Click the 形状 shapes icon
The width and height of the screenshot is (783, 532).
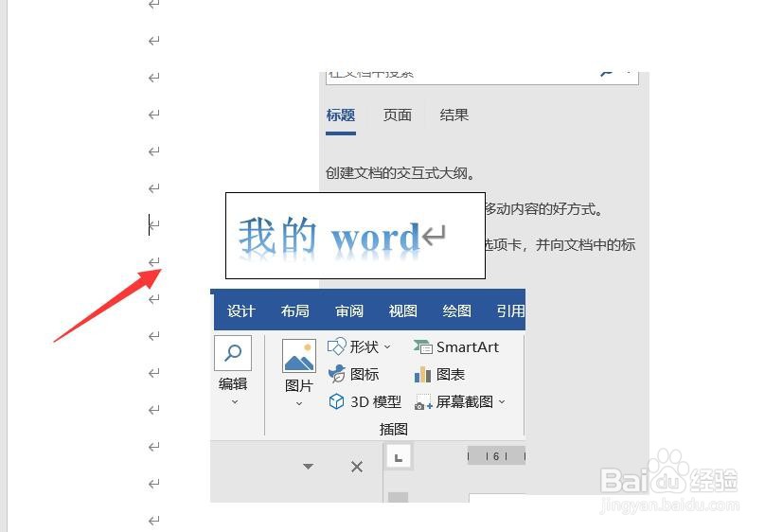(336, 346)
